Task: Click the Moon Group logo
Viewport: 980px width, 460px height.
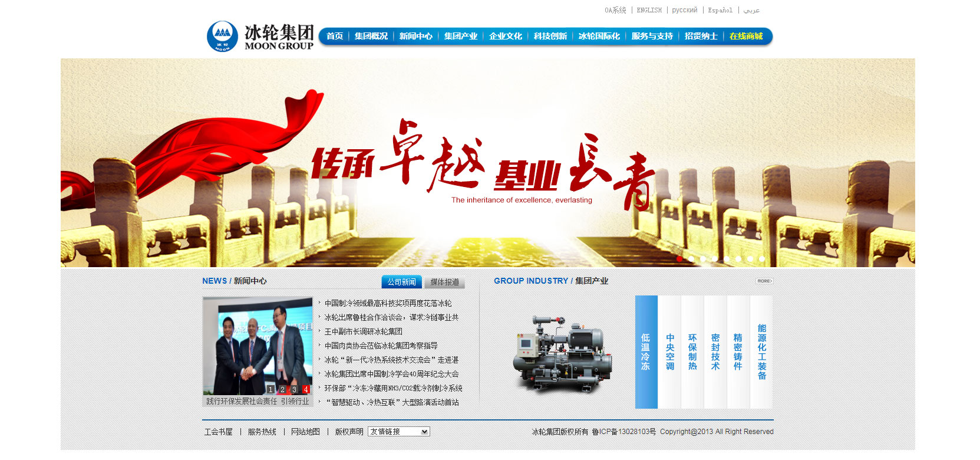Action: coord(260,37)
